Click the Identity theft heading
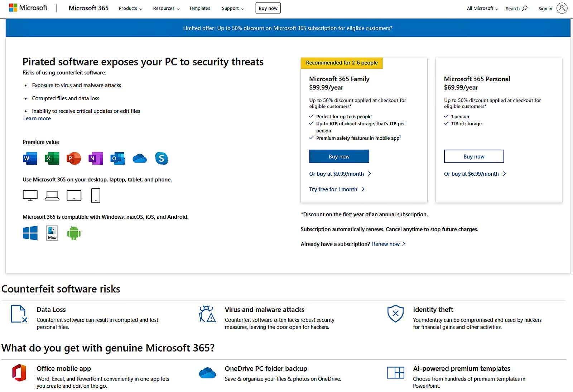573x392 pixels. pyautogui.click(x=433, y=309)
